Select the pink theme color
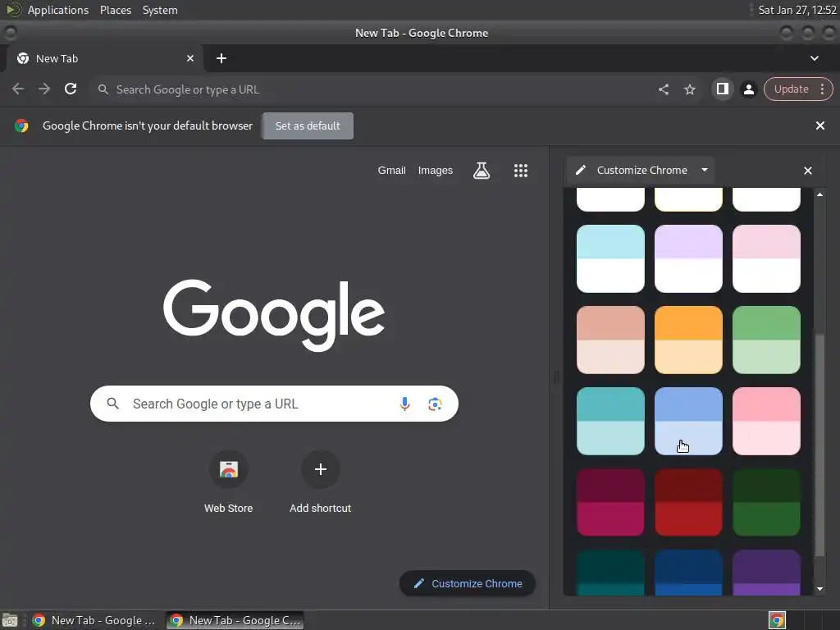Screen dimensions: 840x630 point(766,421)
